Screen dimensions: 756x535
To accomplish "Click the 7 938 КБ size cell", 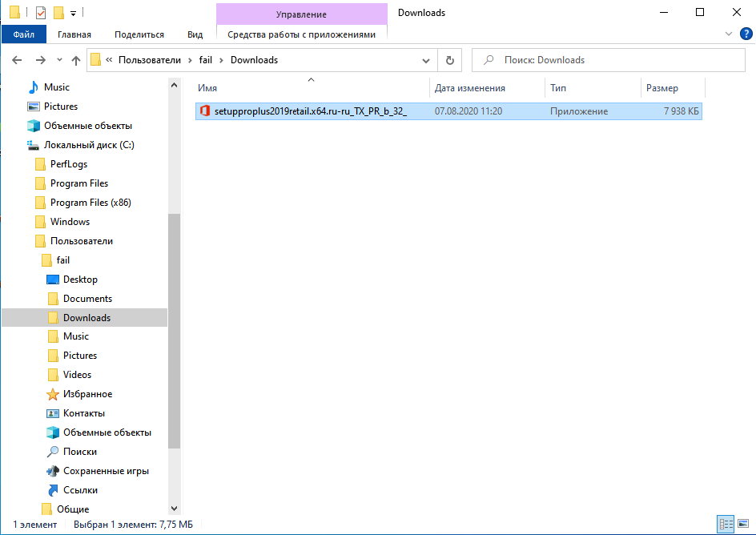I will click(681, 111).
